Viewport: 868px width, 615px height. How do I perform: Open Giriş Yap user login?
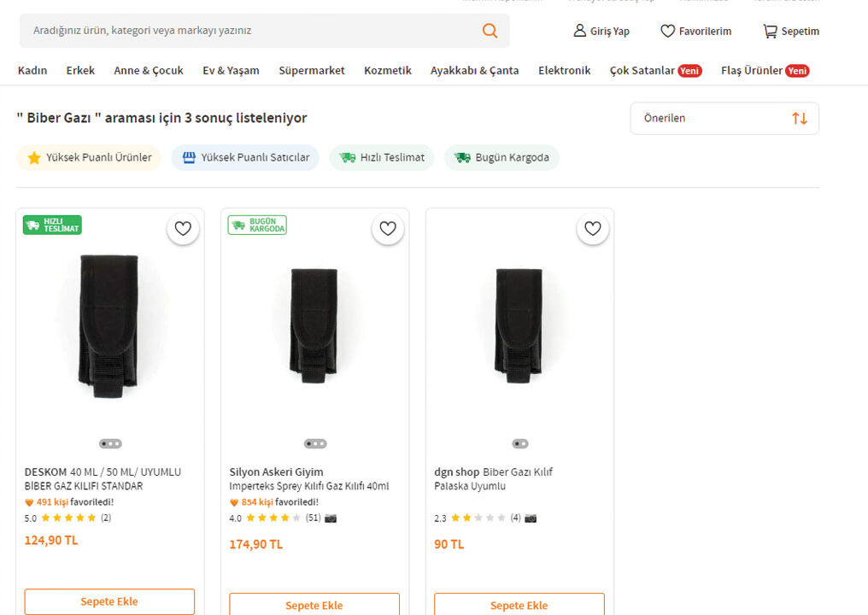point(601,32)
